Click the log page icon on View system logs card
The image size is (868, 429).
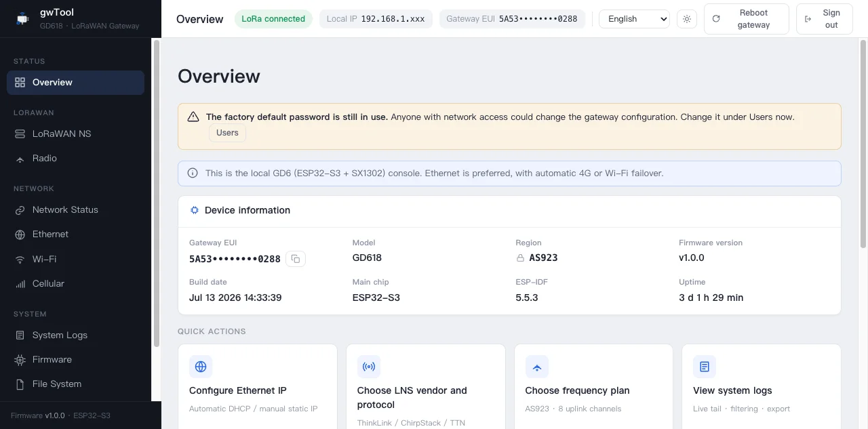[705, 367]
